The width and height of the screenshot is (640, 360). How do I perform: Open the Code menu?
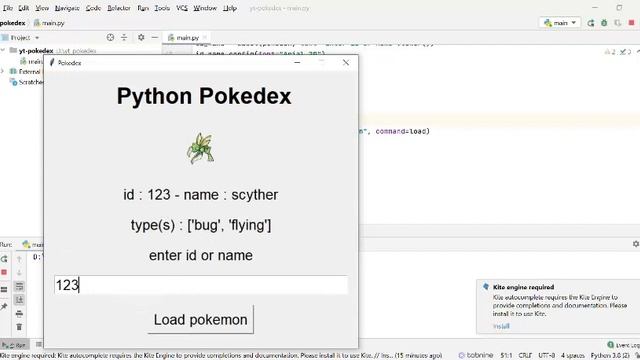click(x=93, y=8)
